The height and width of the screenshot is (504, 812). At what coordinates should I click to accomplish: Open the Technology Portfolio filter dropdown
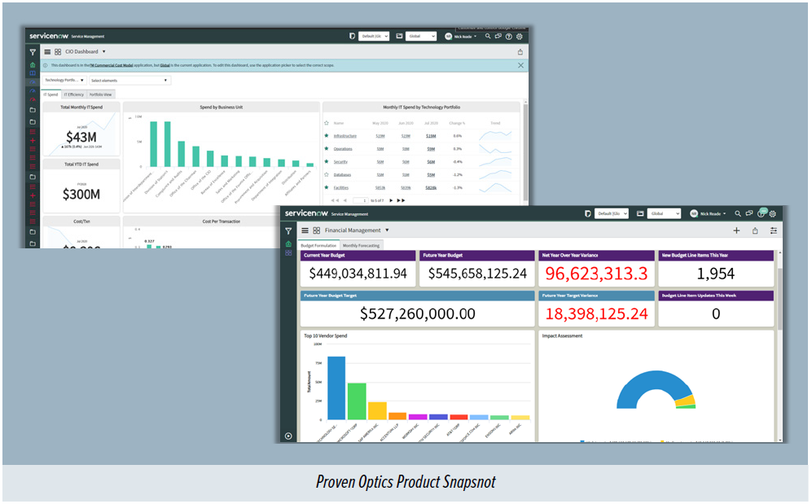click(64, 81)
